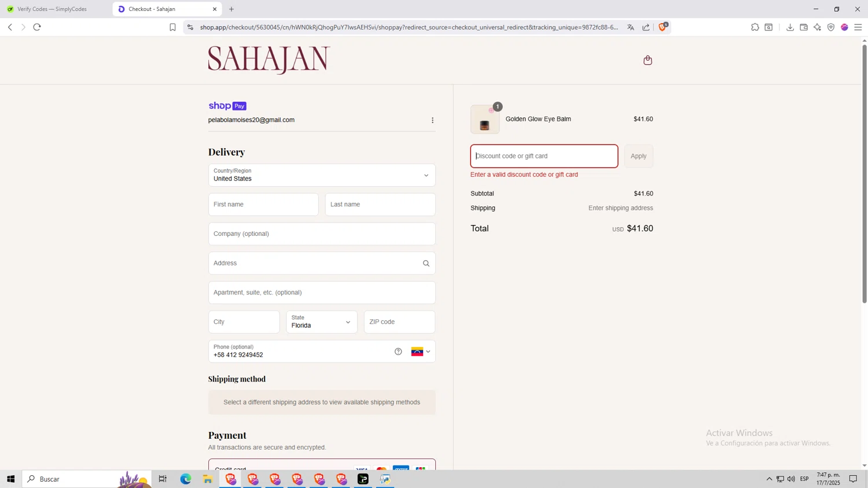868x488 pixels.
Task: Open the browser downloads icon
Action: pos(790,27)
